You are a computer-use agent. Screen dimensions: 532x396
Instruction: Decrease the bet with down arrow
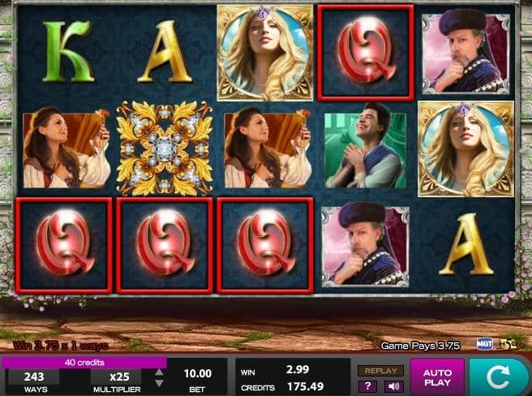pos(159,383)
